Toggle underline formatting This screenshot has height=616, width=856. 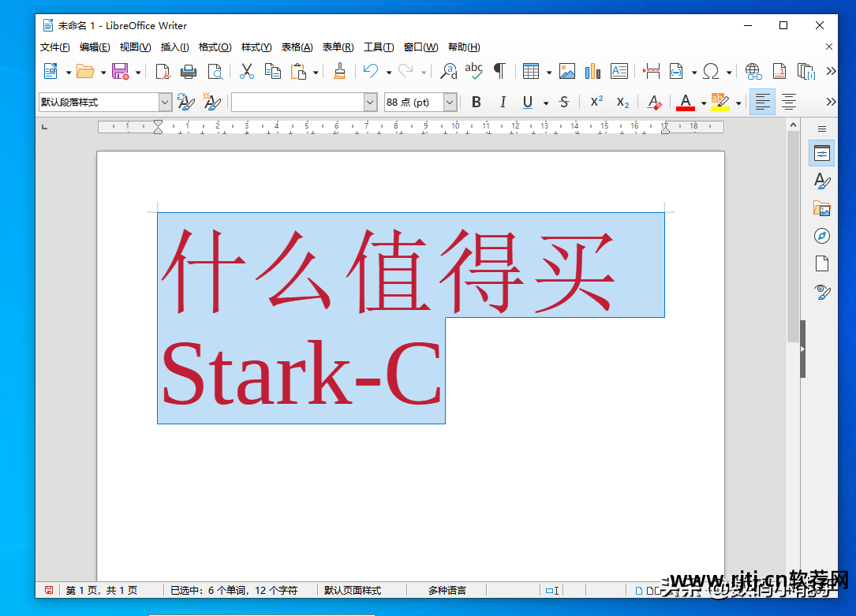point(527,102)
